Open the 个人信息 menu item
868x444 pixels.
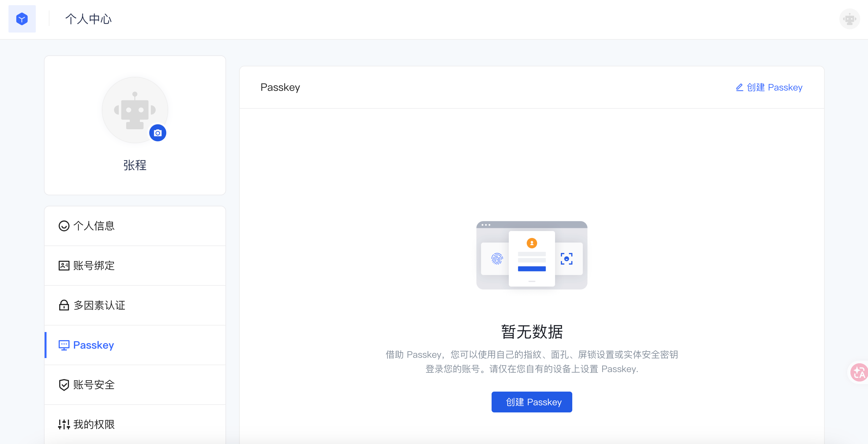click(x=94, y=226)
